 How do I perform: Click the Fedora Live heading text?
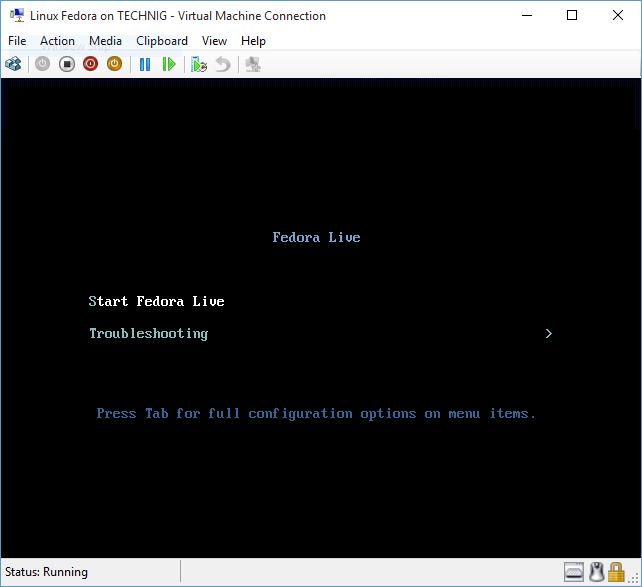click(x=316, y=237)
